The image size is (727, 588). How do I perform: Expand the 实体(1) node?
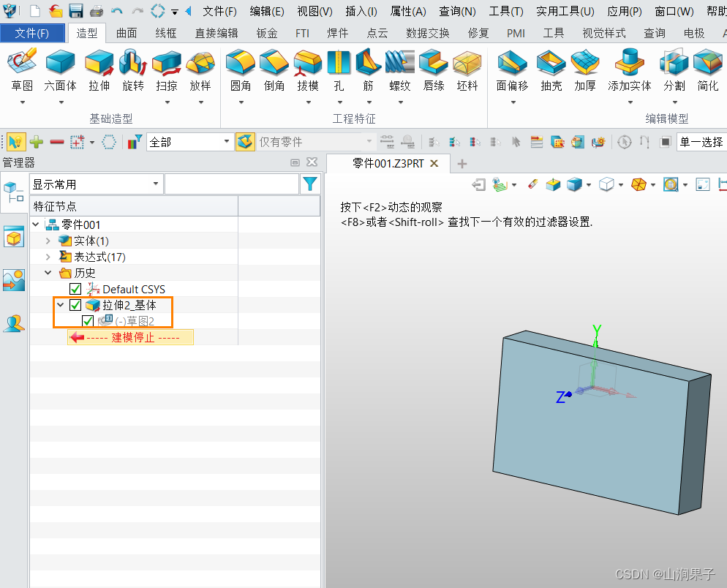[x=48, y=241]
